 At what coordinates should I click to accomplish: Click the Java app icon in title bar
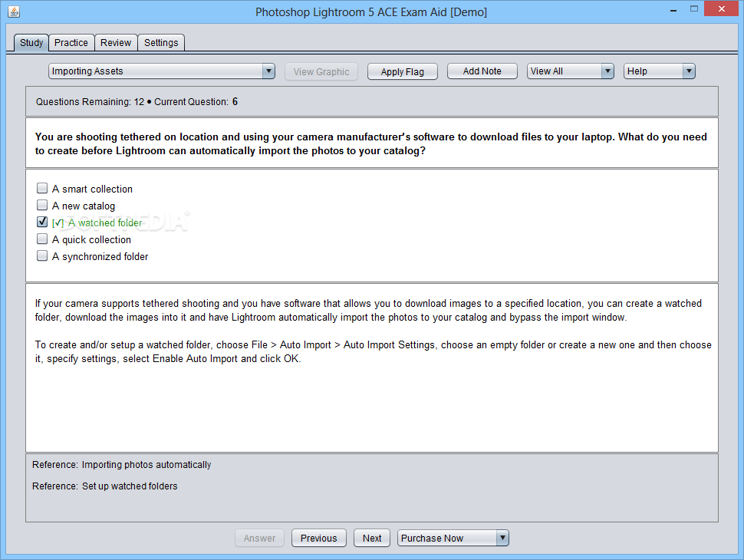pyautogui.click(x=15, y=12)
